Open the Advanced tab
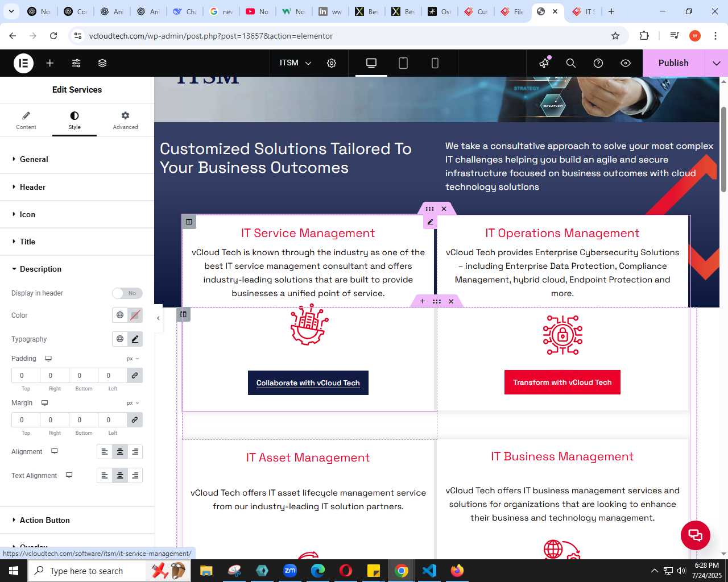728x582 pixels. [125, 120]
